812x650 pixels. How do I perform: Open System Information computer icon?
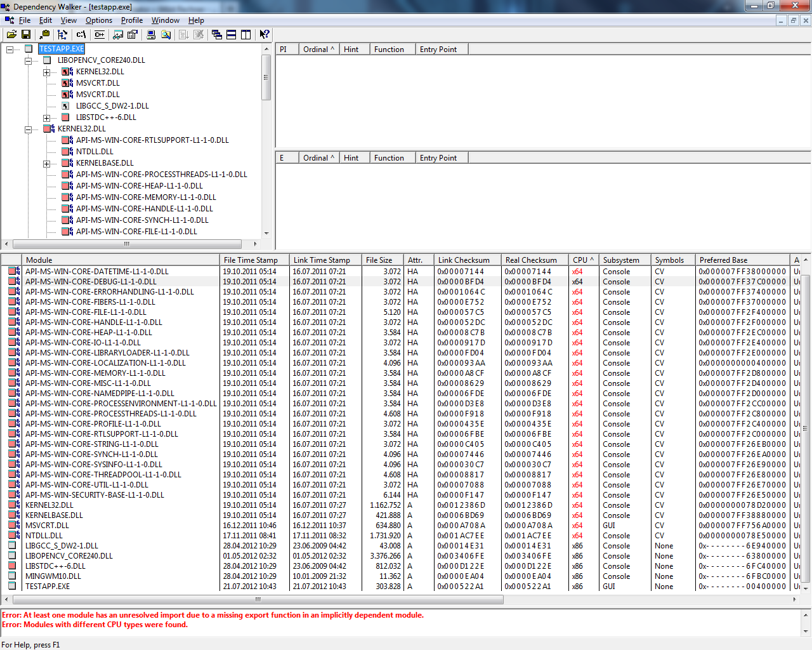151,34
